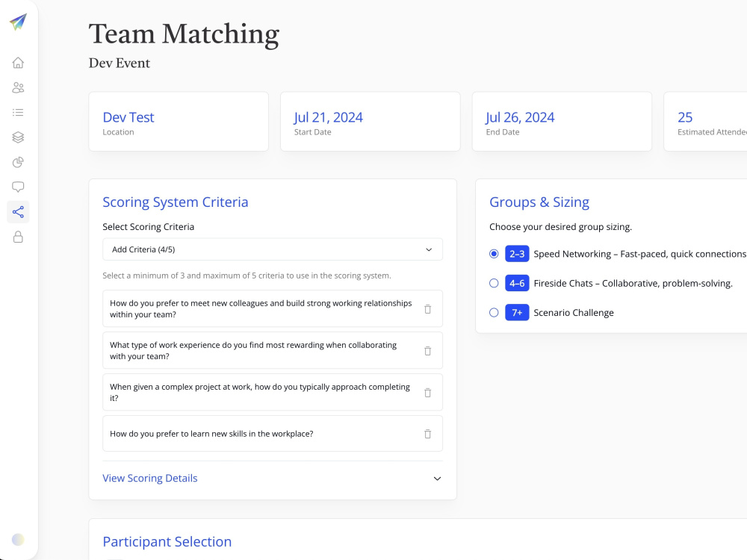Click 'Choose your desired group sizing' text
Image resolution: width=747 pixels, height=560 pixels.
pos(561,227)
